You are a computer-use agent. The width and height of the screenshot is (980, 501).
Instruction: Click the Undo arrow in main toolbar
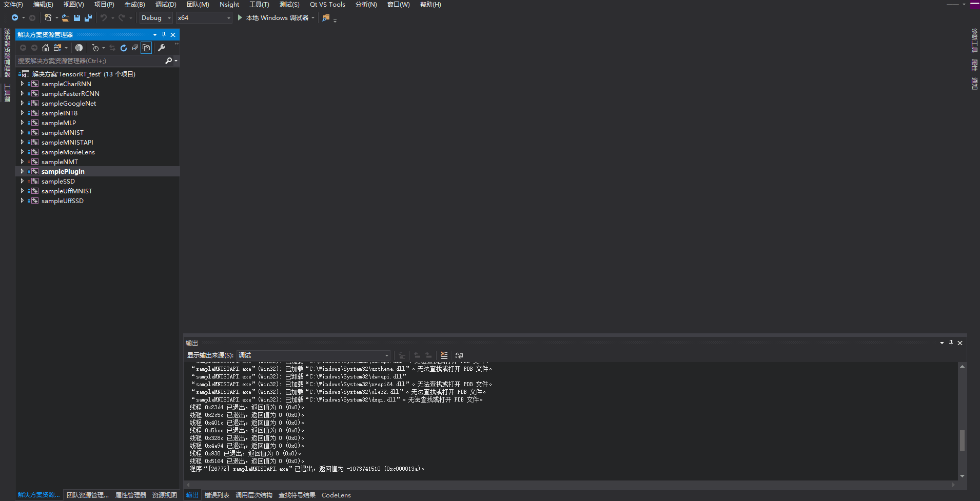point(104,18)
